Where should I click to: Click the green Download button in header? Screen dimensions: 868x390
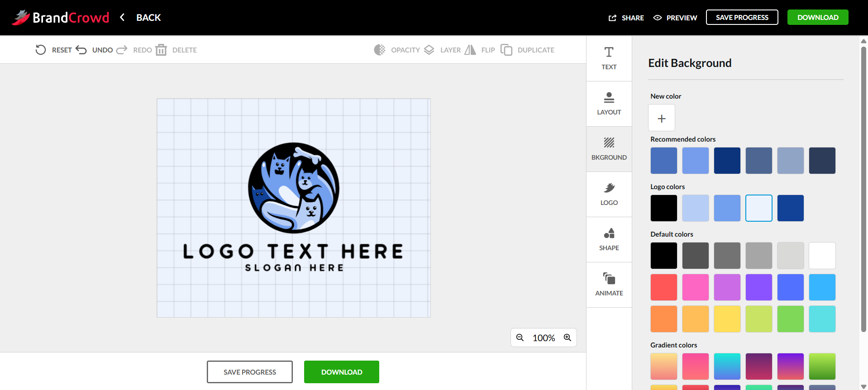818,17
